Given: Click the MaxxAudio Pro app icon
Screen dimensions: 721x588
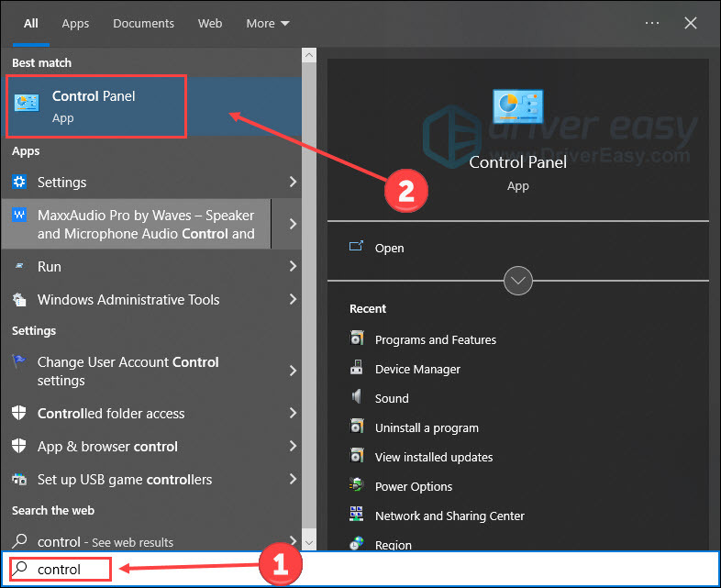Looking at the screenshot, I should (20, 215).
